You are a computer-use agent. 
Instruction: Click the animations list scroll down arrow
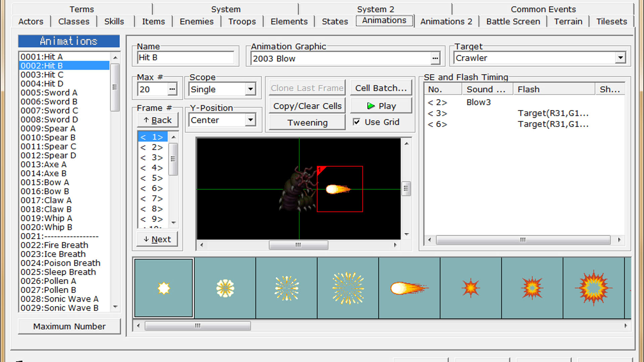115,307
